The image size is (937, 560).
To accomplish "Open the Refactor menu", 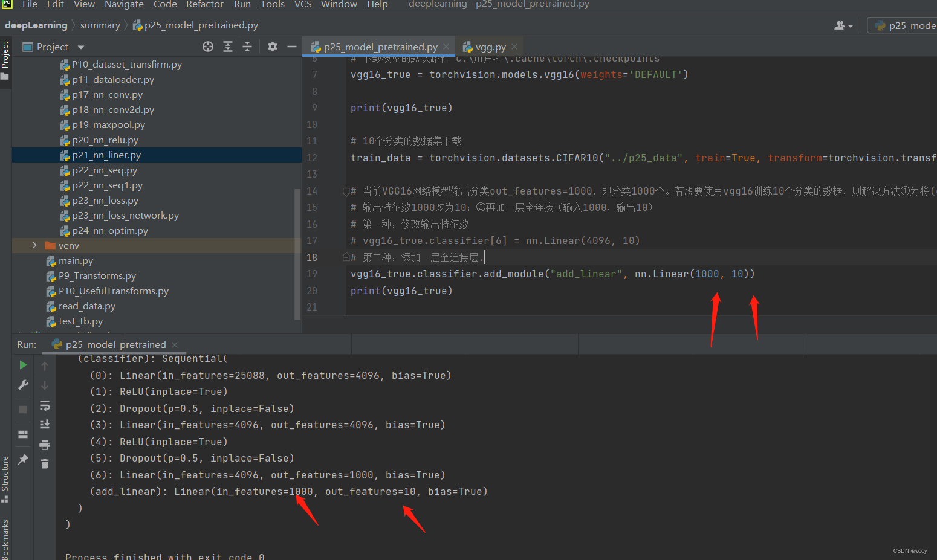I will [205, 4].
